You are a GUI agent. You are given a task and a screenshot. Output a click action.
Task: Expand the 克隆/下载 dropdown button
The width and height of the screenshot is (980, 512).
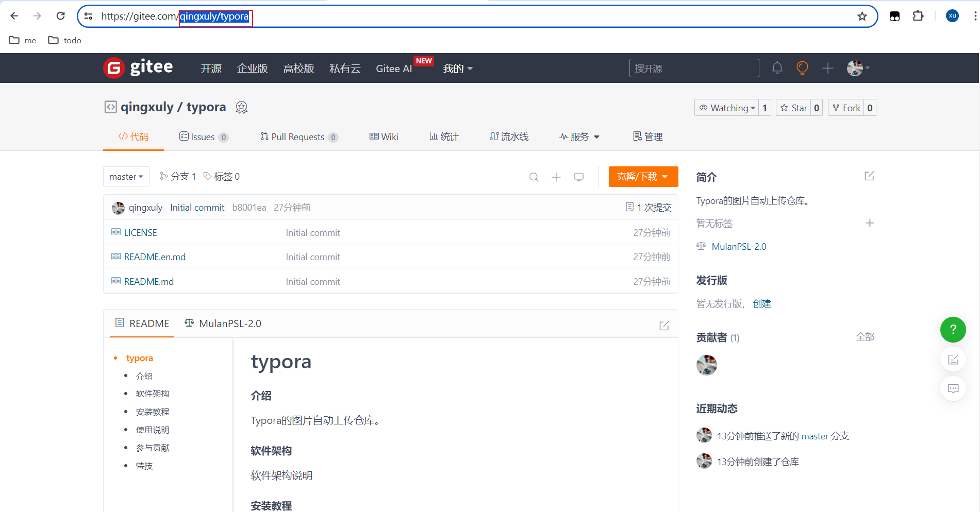click(x=643, y=177)
